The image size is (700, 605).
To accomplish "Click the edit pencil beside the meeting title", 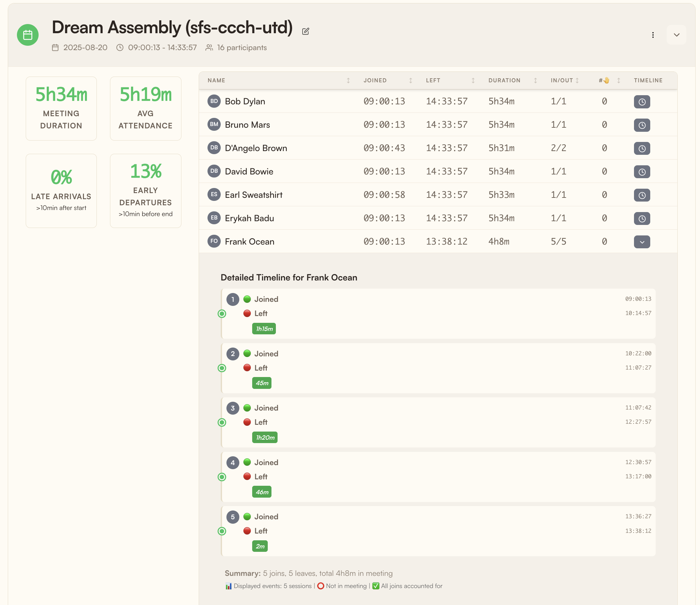I will tap(306, 31).
